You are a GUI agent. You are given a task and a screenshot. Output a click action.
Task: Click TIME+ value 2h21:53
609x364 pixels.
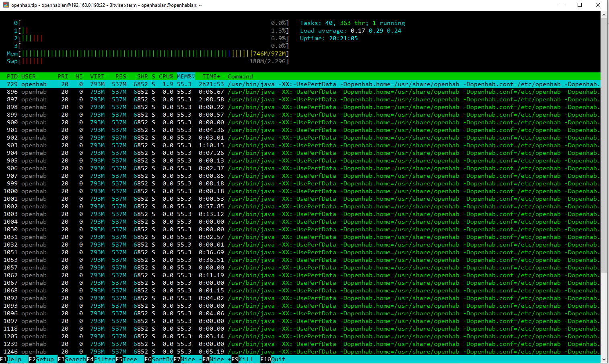click(211, 84)
